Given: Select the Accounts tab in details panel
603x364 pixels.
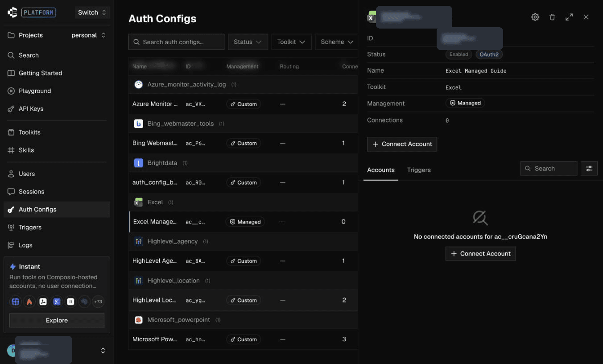Looking at the screenshot, I should [381, 170].
